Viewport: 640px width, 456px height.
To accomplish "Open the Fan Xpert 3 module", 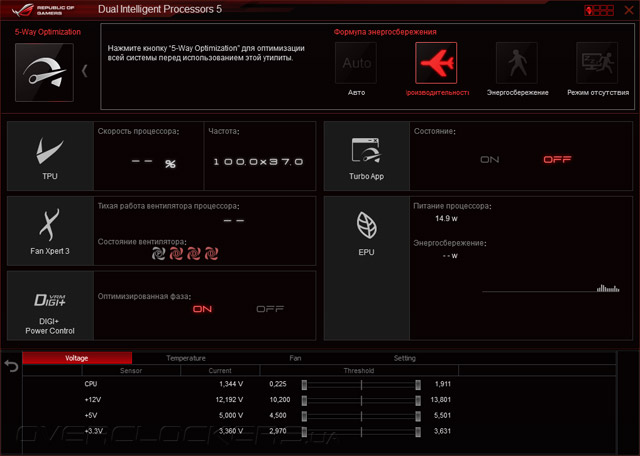I will pos(50,231).
